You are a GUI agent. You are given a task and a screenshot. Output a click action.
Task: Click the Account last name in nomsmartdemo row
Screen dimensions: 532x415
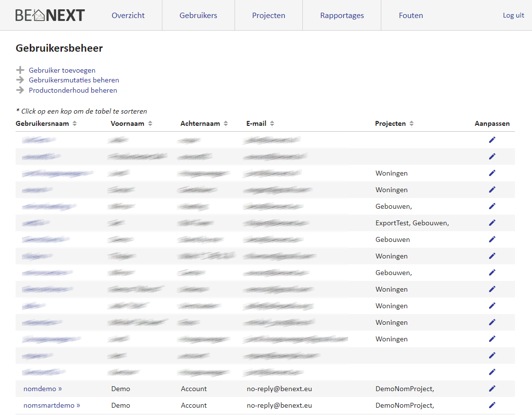[x=194, y=405]
